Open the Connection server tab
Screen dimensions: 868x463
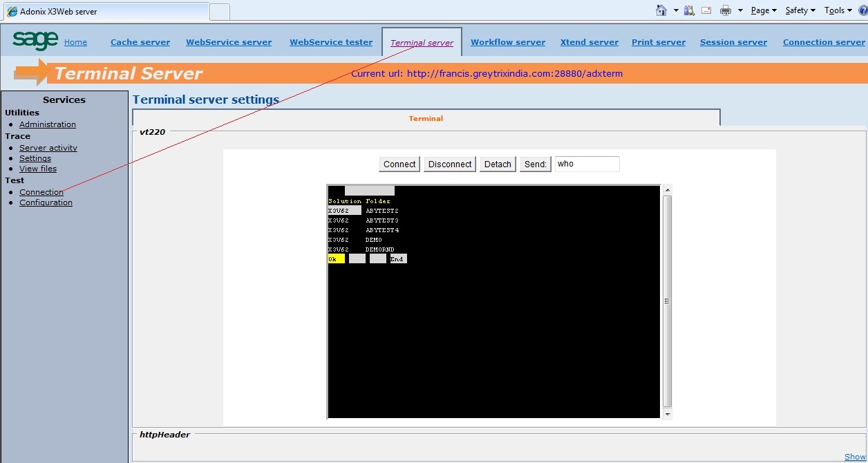click(x=824, y=42)
